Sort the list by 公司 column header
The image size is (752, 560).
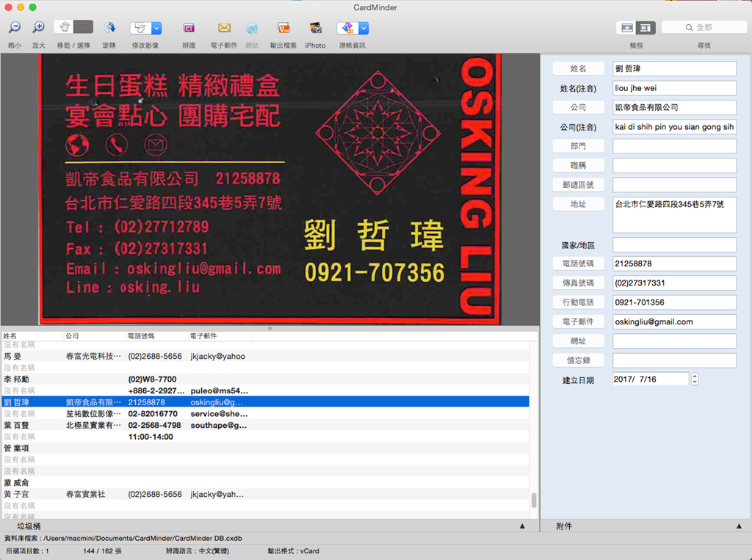[72, 335]
